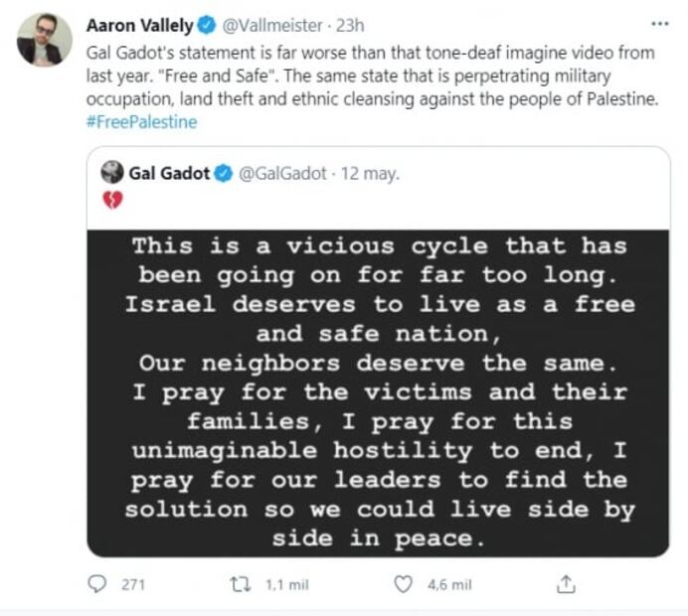Open the quoted statement image

click(x=378, y=392)
